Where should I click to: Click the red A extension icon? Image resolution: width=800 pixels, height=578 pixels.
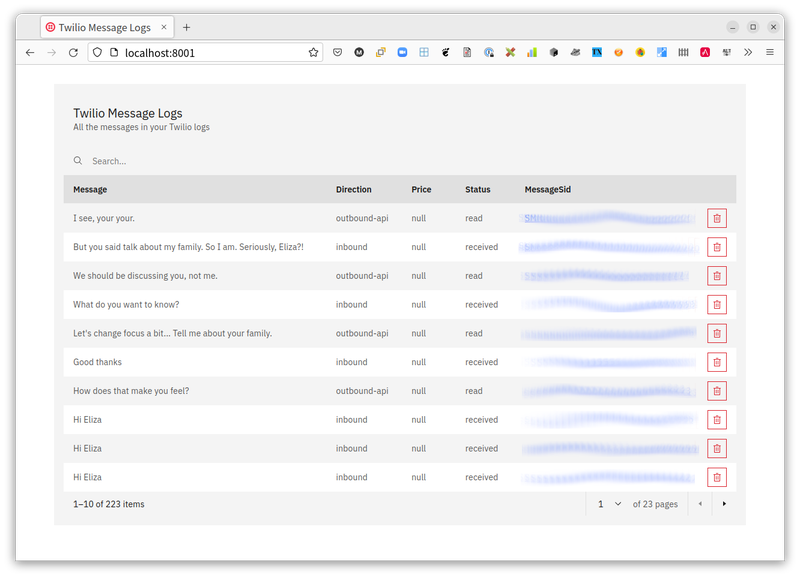click(x=705, y=52)
